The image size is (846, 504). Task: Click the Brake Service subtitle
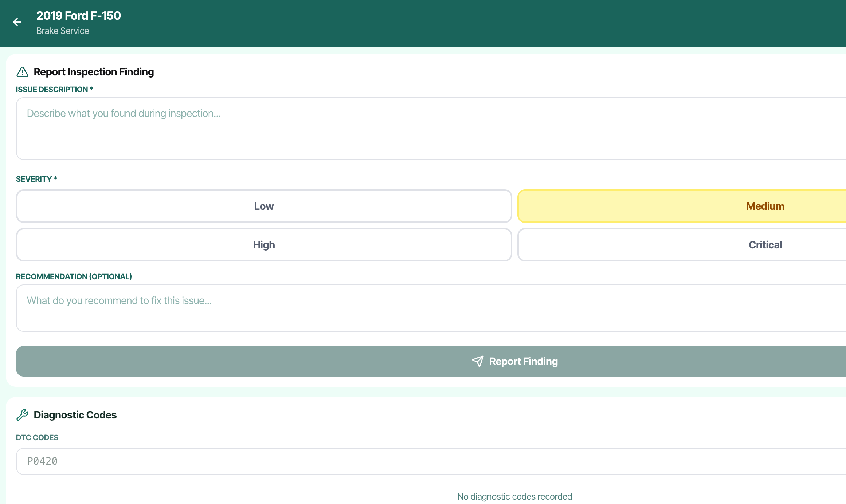(x=63, y=31)
